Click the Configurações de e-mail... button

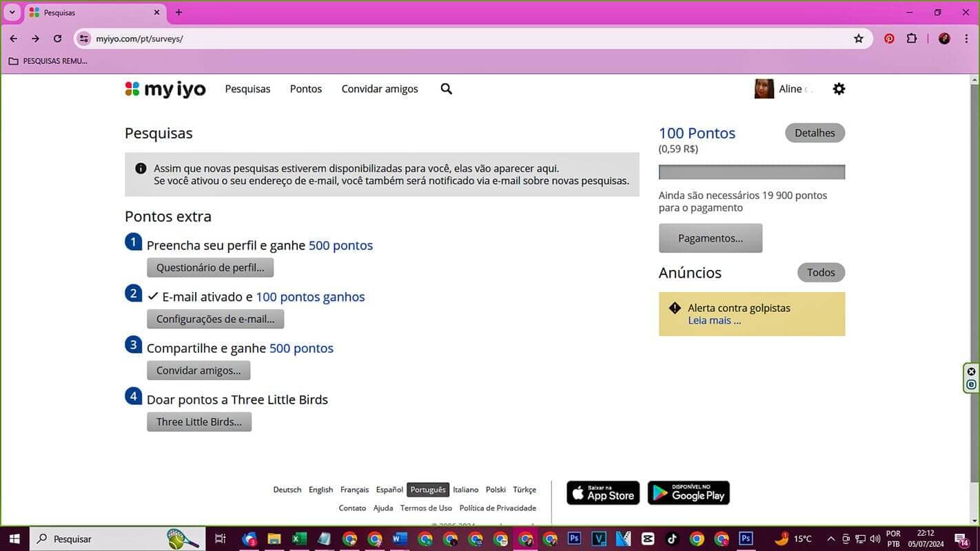(x=215, y=319)
